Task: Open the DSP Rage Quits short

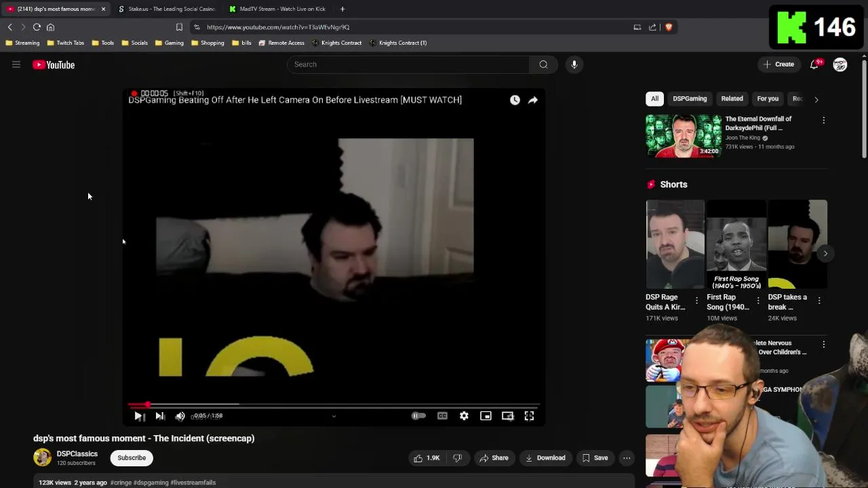Action: pyautogui.click(x=675, y=244)
